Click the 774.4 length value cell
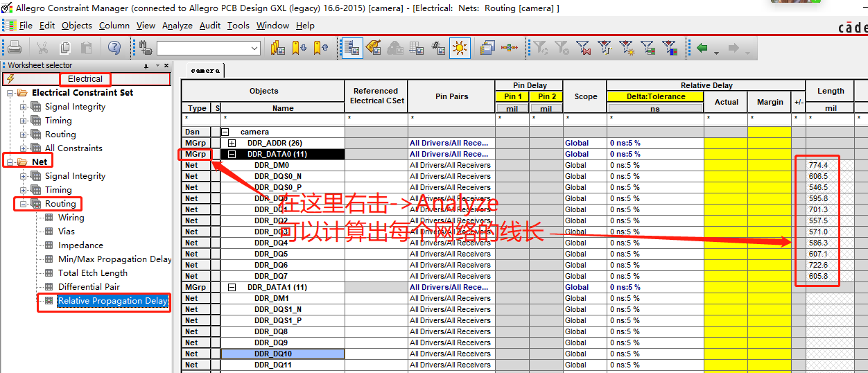Image resolution: width=868 pixels, height=373 pixels. [830, 165]
